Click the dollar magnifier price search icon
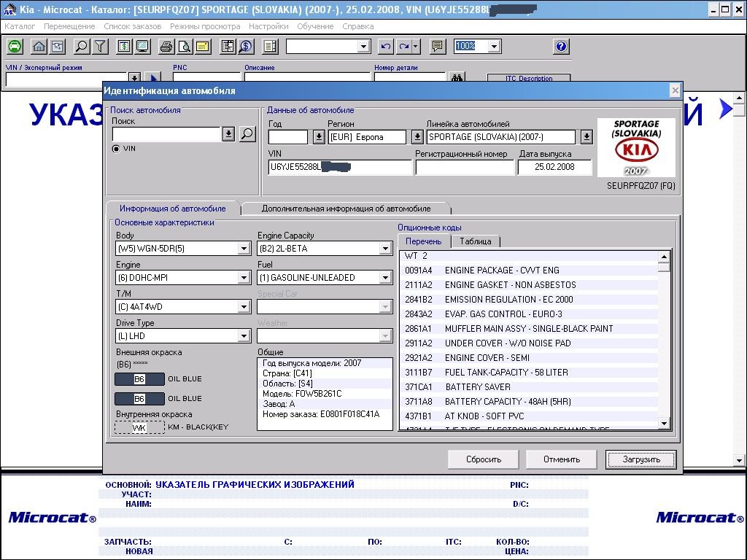This screenshot has width=747, height=560. (247, 46)
